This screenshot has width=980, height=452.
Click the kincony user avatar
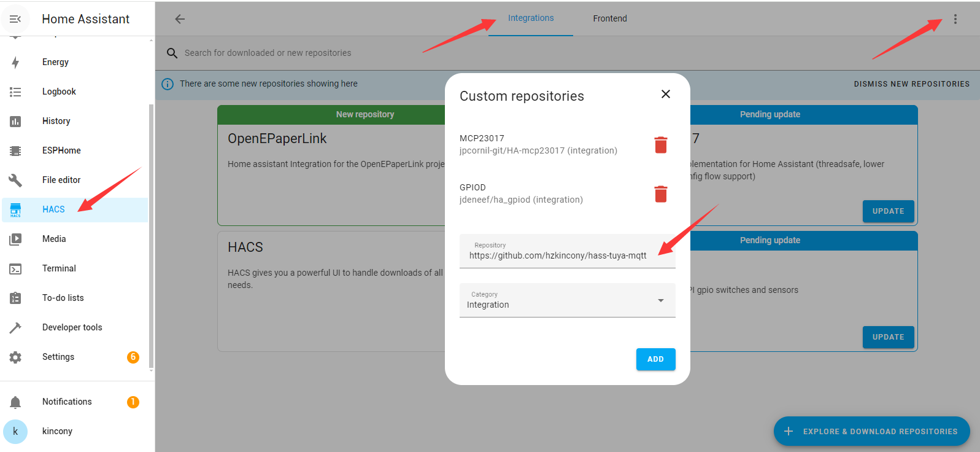[15, 431]
